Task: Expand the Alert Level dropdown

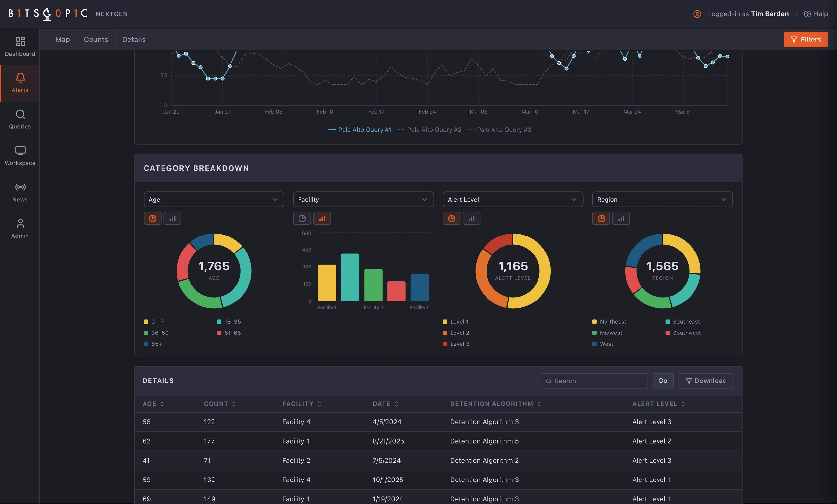Action: pos(513,200)
